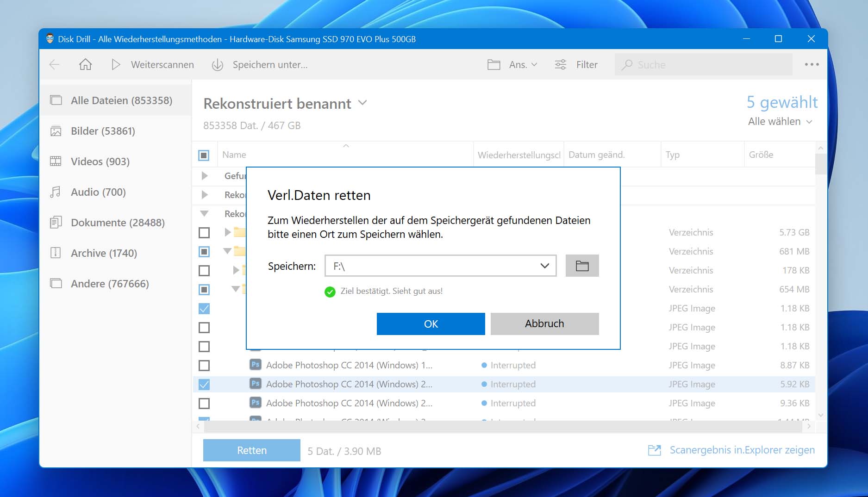Click vertical scrollbar up arrow
This screenshot has width=868, height=497.
pos(820,148)
